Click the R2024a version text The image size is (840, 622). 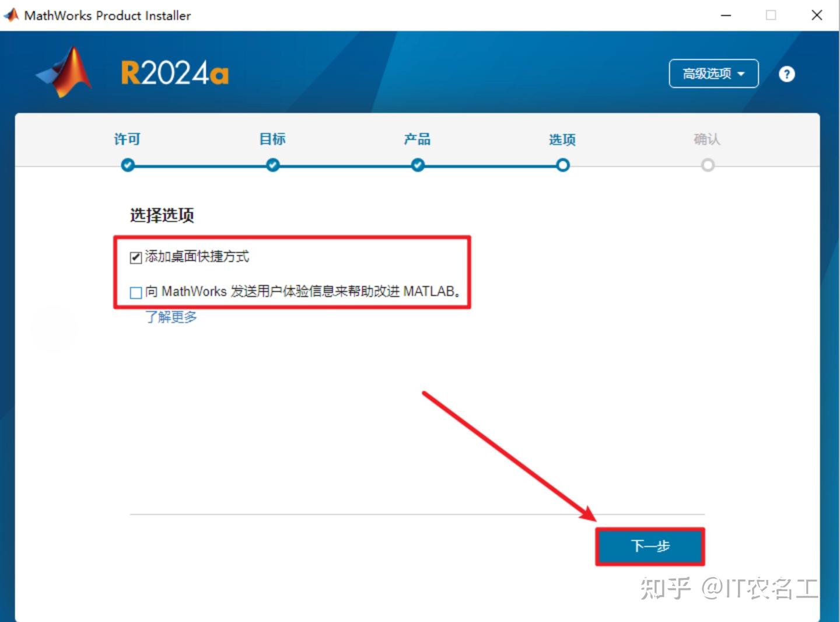click(174, 74)
